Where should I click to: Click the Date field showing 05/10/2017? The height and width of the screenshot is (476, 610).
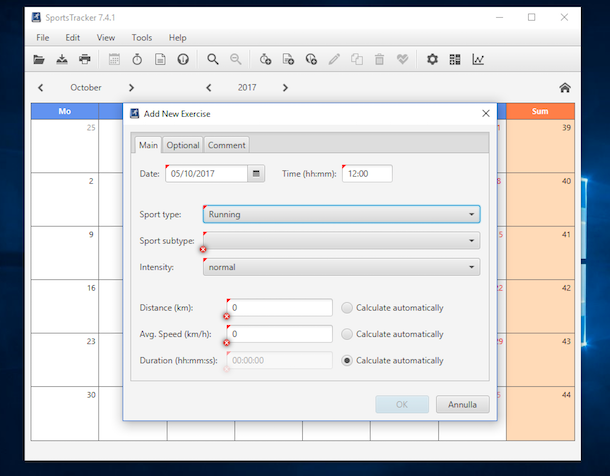(x=207, y=173)
